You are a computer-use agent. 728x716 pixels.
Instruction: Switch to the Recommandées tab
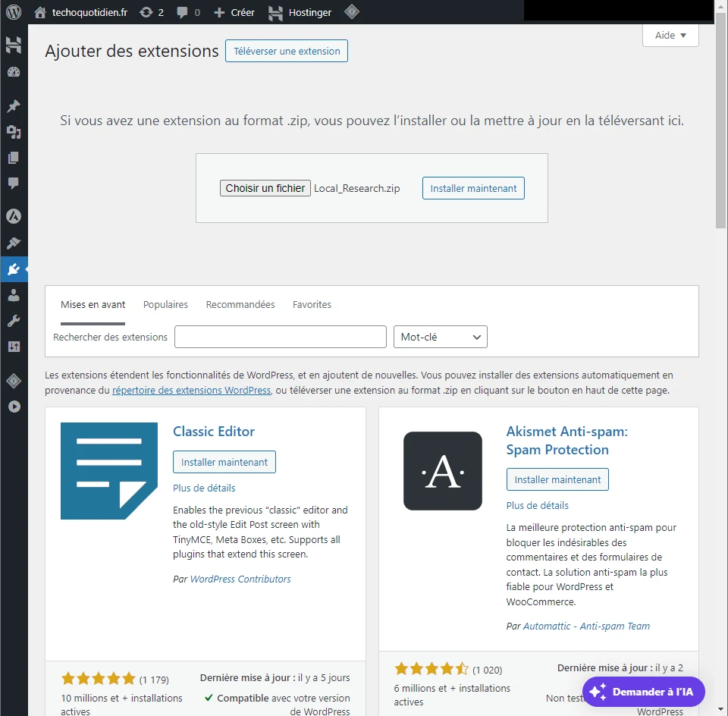(x=240, y=305)
